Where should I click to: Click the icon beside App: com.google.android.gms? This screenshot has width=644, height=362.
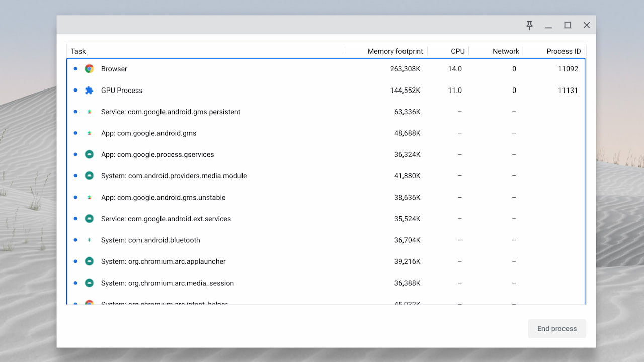coord(89,133)
